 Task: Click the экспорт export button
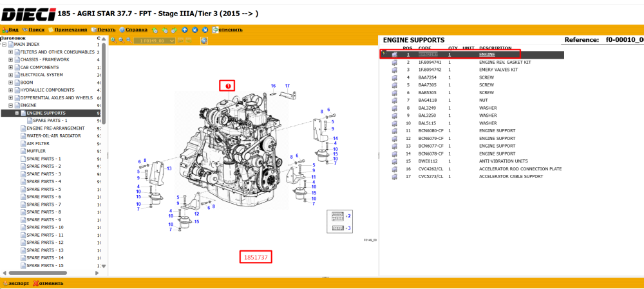[16, 283]
